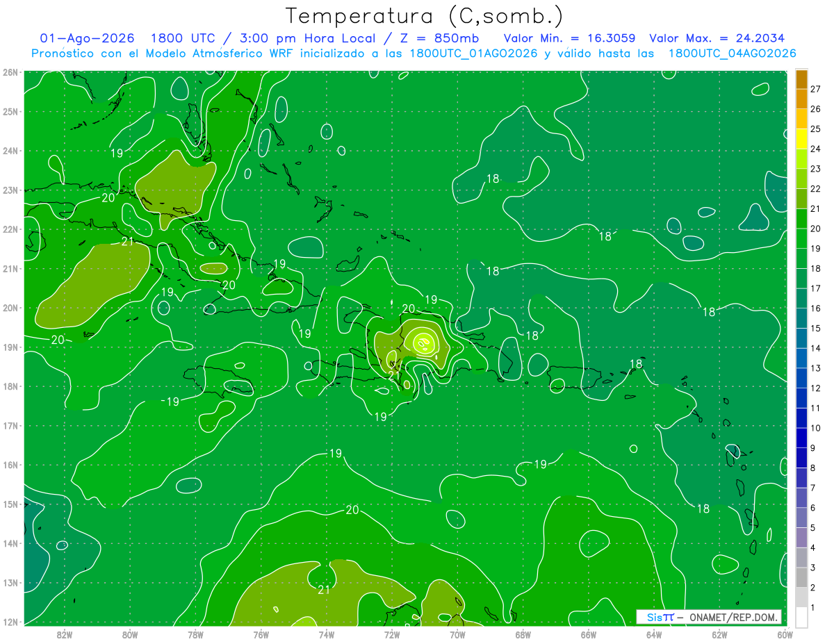Click legend value "14"
The height and width of the screenshot is (644, 834).
click(x=815, y=348)
